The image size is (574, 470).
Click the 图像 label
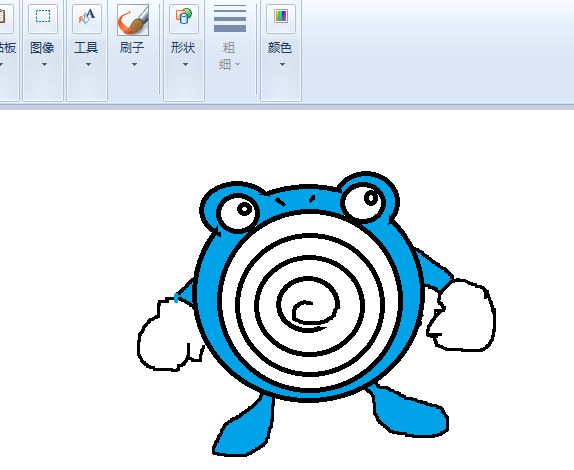pos(42,48)
